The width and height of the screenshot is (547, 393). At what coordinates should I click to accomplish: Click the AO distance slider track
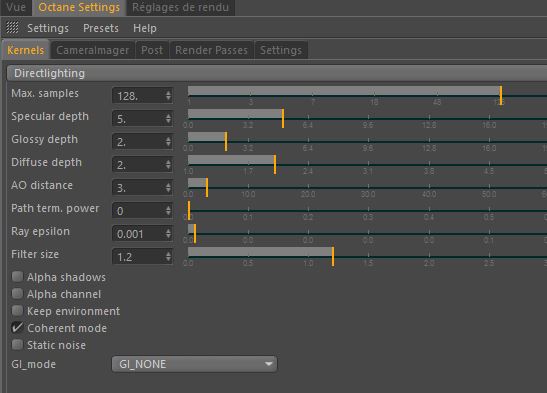point(367,188)
